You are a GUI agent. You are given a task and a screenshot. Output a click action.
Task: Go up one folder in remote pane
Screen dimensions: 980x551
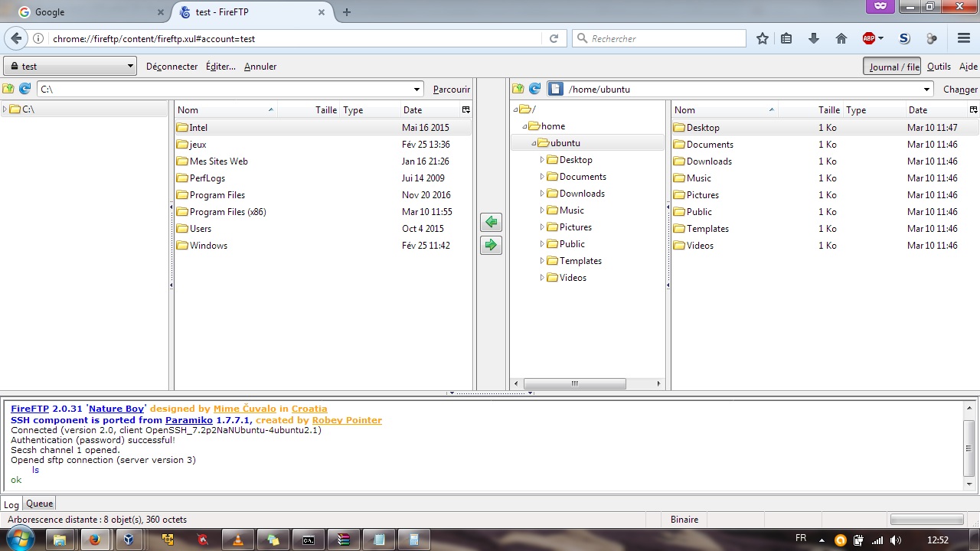[518, 89]
